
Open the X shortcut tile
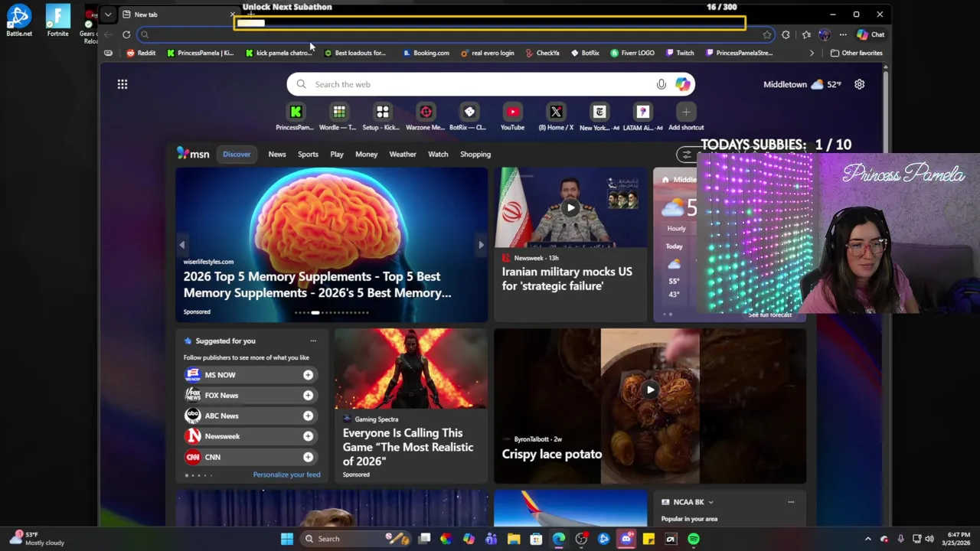point(556,117)
